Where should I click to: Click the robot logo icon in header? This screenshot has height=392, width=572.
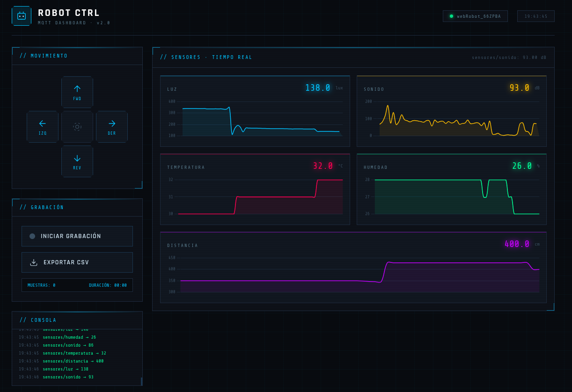[x=22, y=16]
